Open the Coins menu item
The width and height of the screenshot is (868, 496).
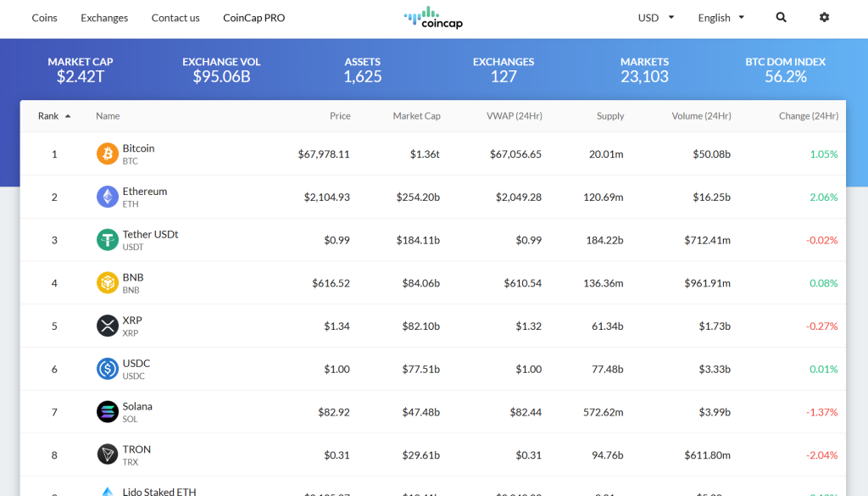[x=45, y=18]
